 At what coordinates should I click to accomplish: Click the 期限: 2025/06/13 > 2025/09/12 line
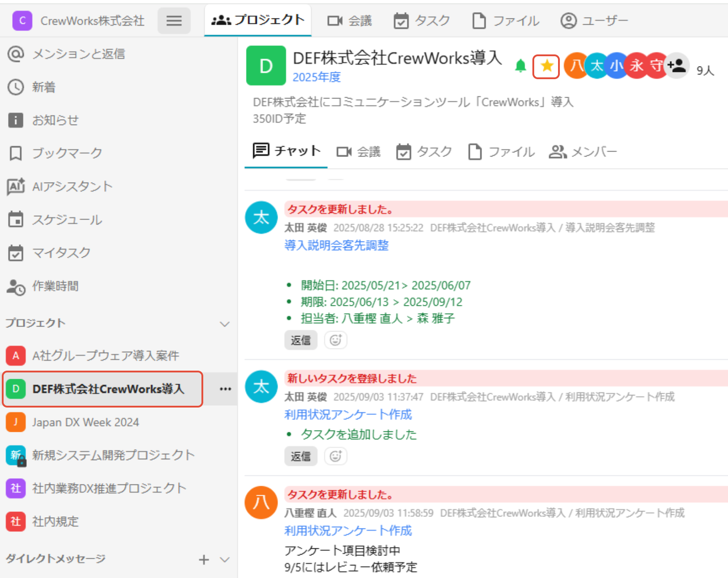tap(381, 302)
